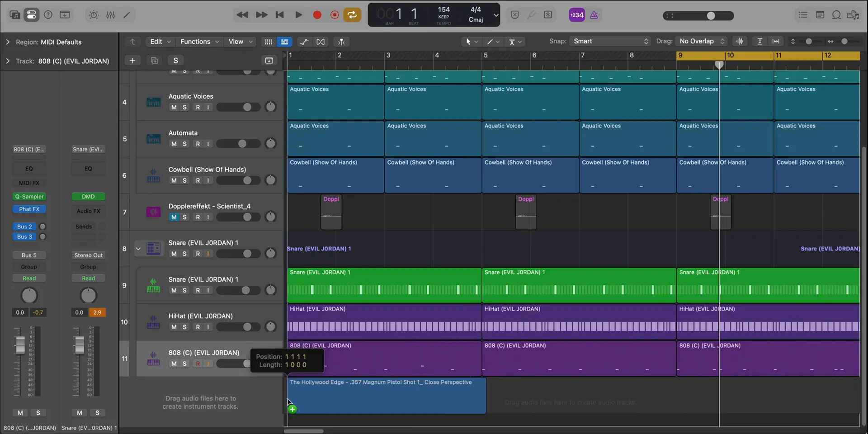This screenshot has height=434, width=868.
Task: Toggle input monitoring on HiHat (EVIL JORDAN) track
Action: [x=208, y=327]
